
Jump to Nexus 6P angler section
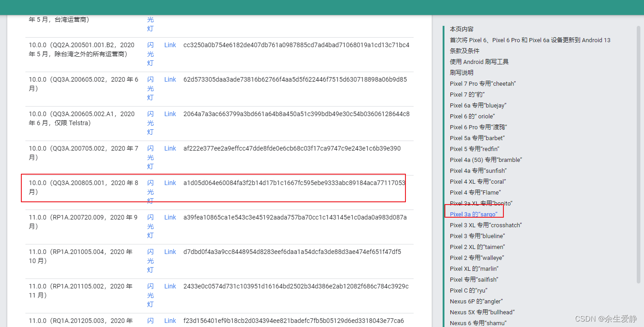(476, 301)
